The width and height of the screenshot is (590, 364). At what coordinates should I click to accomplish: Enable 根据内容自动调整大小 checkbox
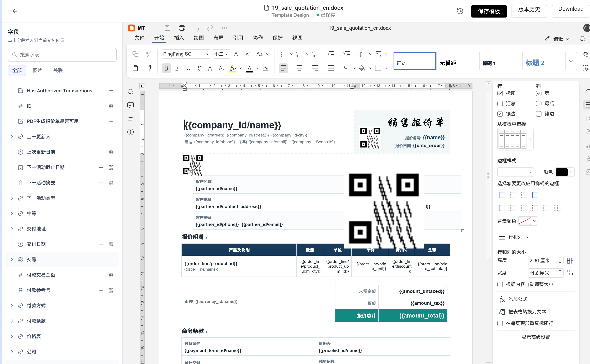(x=500, y=285)
